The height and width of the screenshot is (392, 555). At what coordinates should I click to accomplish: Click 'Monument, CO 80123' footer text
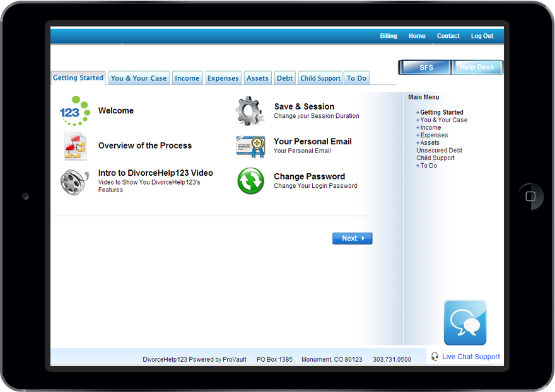(332, 359)
